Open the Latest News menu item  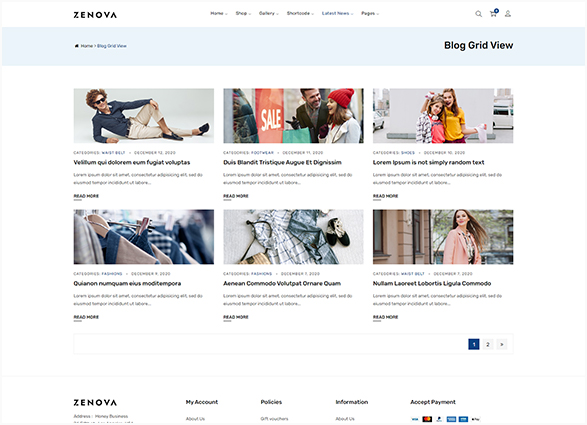click(x=337, y=13)
